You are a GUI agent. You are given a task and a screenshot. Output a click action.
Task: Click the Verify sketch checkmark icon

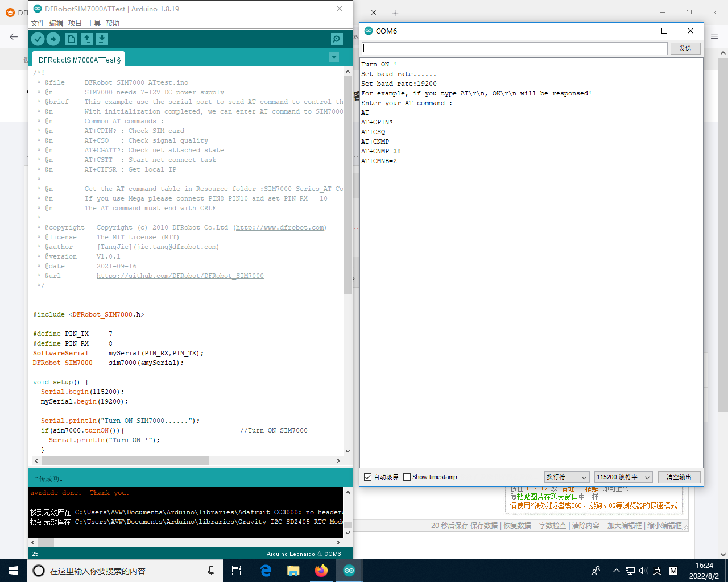point(38,39)
